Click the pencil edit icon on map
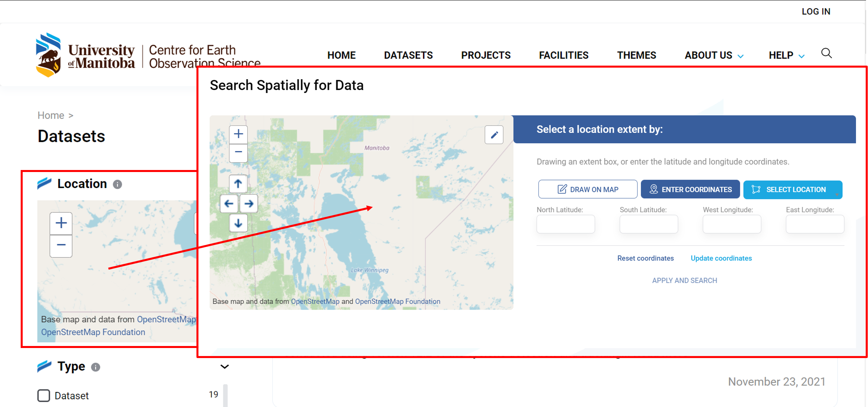The width and height of the screenshot is (868, 407). point(494,135)
